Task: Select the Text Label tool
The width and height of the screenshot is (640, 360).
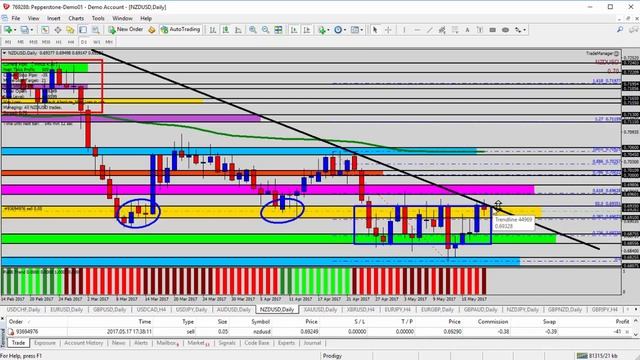Action: [480, 30]
